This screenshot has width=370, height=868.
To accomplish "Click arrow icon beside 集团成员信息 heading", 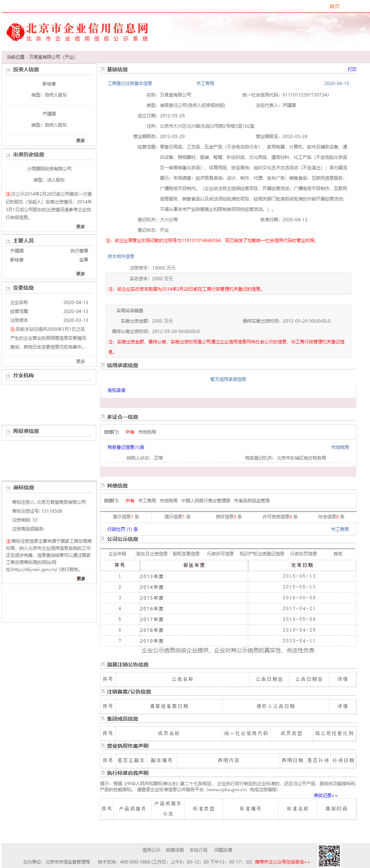I will [102, 719].
